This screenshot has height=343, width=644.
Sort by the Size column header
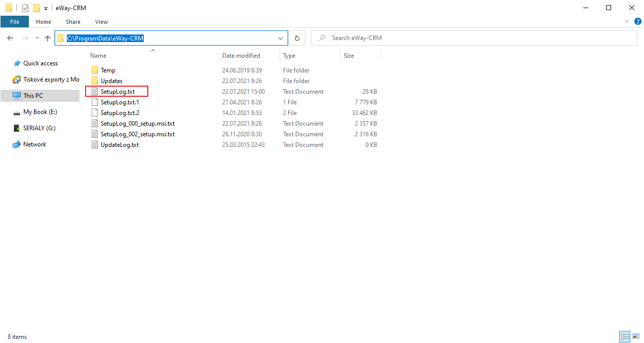pyautogui.click(x=349, y=56)
